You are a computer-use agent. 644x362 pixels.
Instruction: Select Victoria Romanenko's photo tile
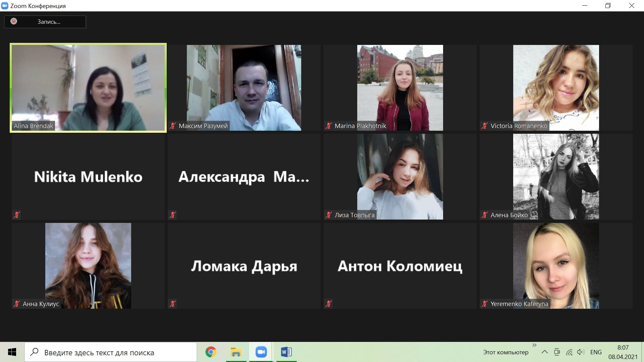coord(556,88)
